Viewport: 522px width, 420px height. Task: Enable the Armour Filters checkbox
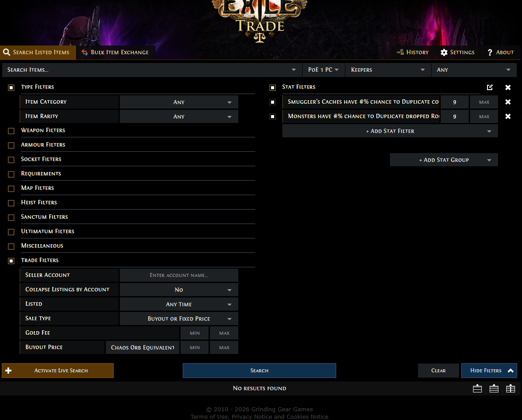pyautogui.click(x=11, y=145)
